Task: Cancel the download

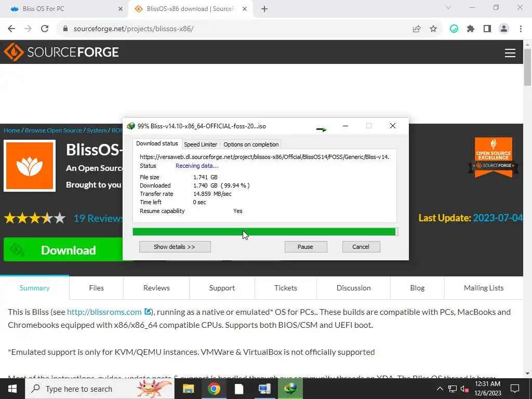Action: click(x=361, y=247)
